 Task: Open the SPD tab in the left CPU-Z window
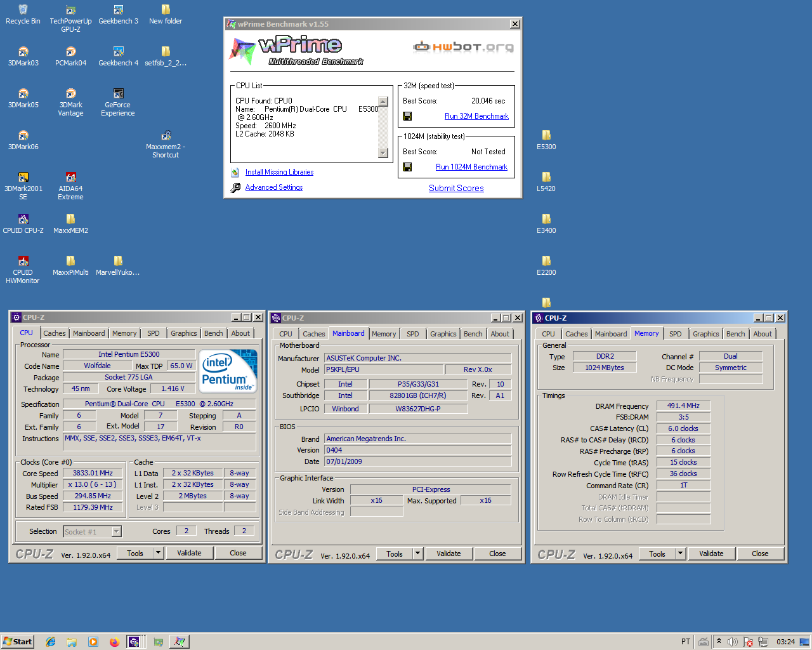coord(154,333)
